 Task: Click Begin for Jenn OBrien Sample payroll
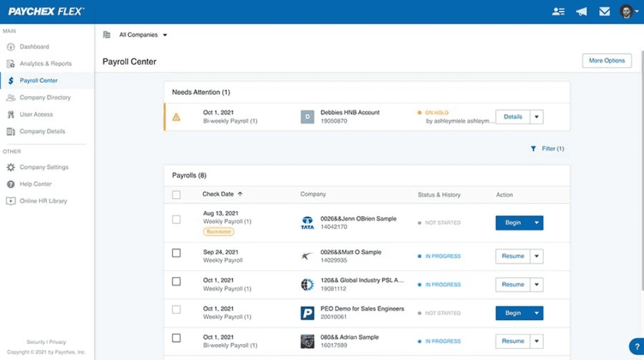pos(512,223)
